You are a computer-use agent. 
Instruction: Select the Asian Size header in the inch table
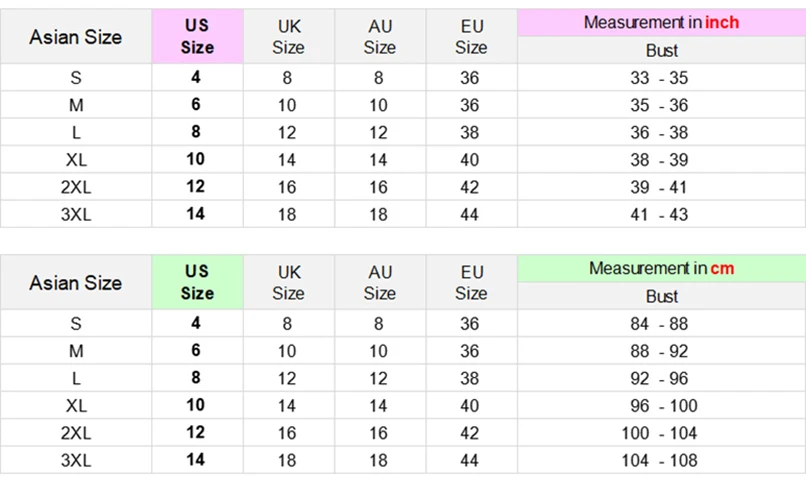coord(76,37)
